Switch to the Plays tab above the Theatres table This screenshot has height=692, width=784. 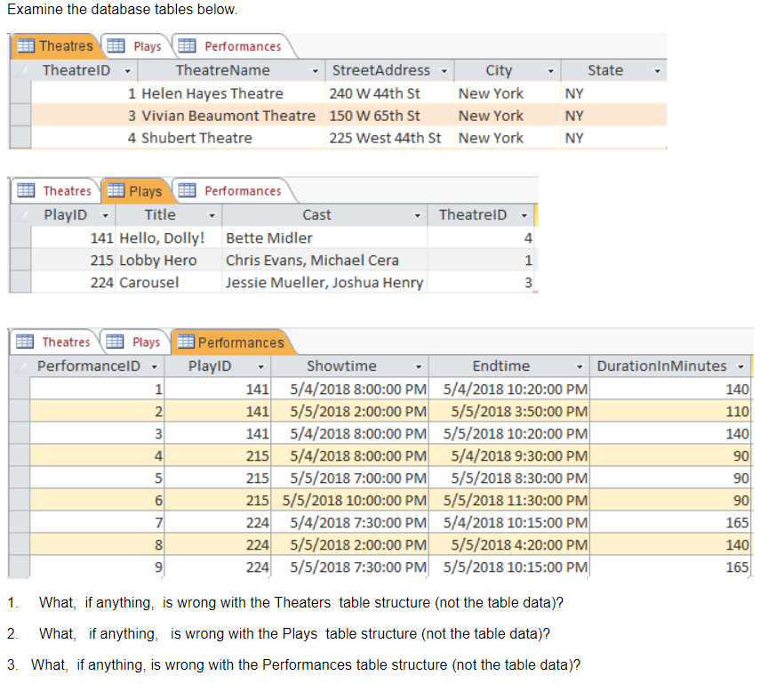(147, 46)
